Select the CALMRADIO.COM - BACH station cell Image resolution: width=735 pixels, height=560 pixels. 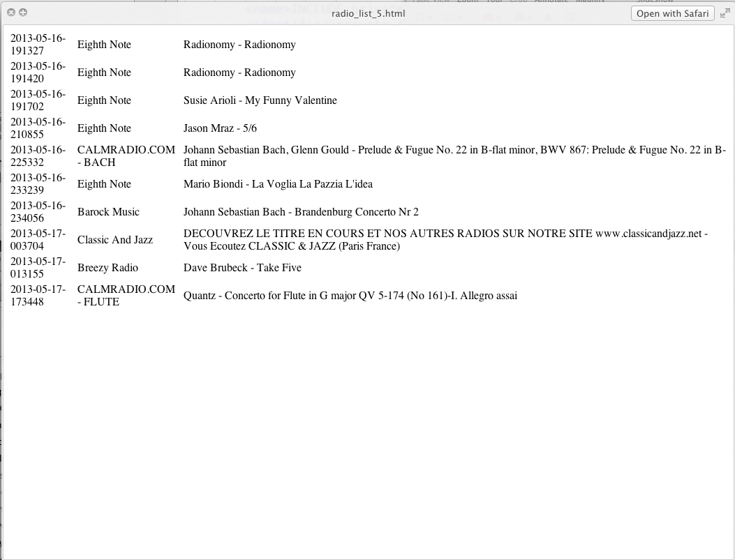[126, 156]
